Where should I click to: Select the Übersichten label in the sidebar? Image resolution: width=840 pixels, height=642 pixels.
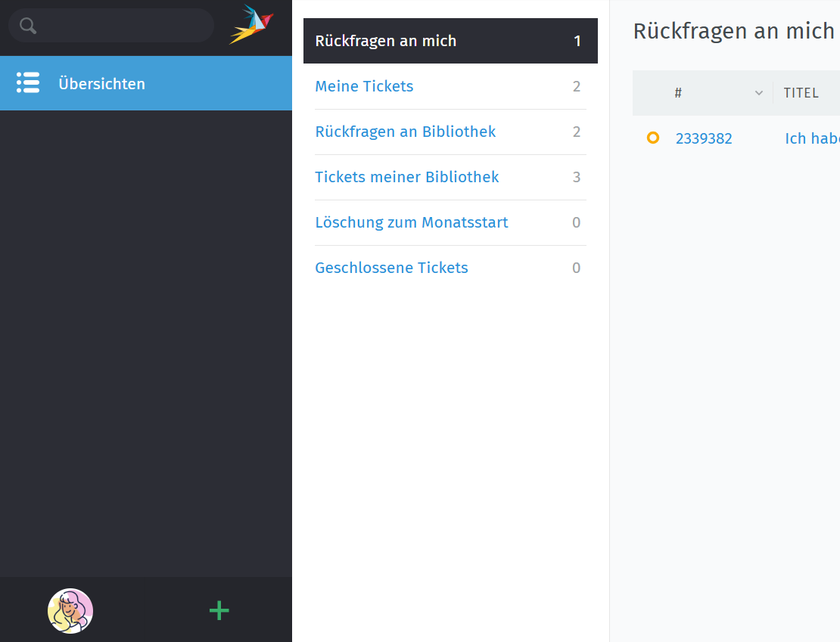[101, 84]
